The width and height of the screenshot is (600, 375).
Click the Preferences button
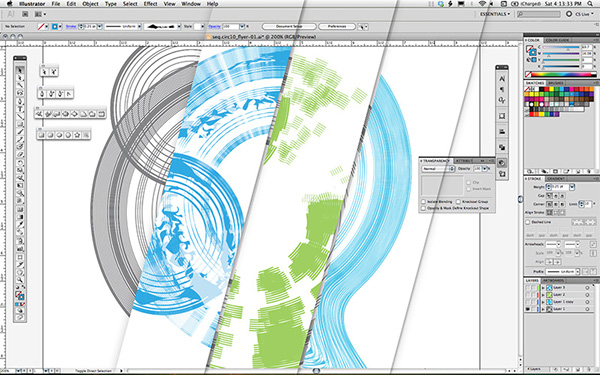click(337, 26)
